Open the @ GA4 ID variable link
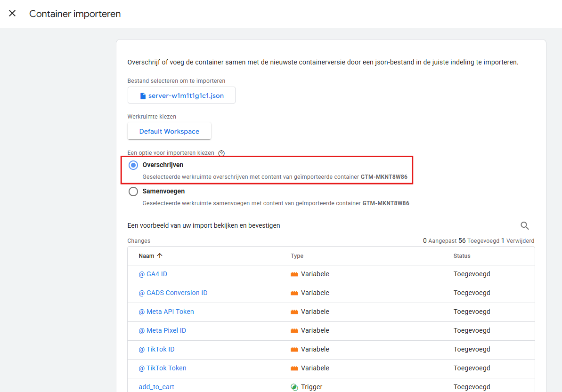The width and height of the screenshot is (562, 392). tap(153, 274)
